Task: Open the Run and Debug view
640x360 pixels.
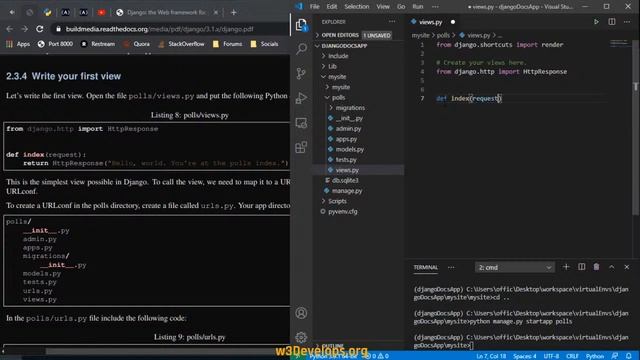Action: [x=301, y=98]
